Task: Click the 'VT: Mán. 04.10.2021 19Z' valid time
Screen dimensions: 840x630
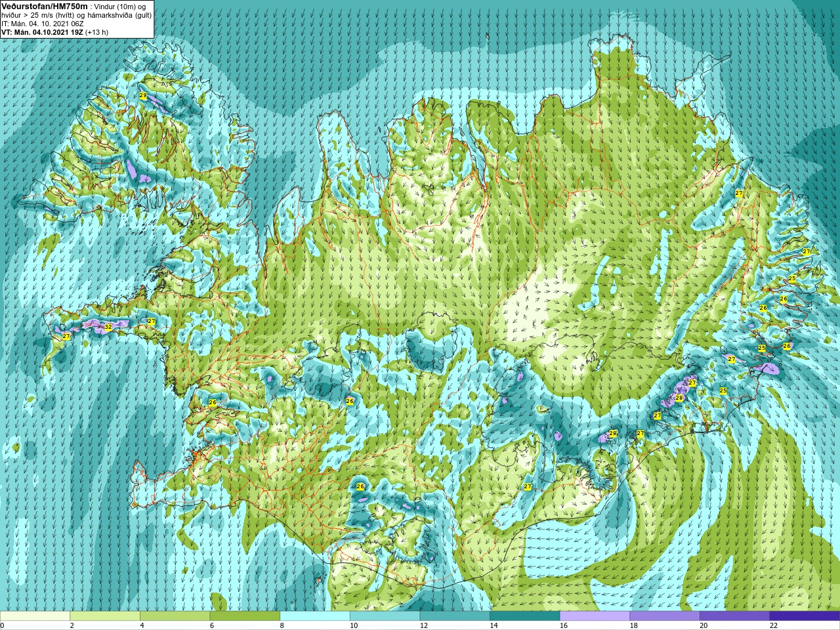Action: click(x=42, y=32)
